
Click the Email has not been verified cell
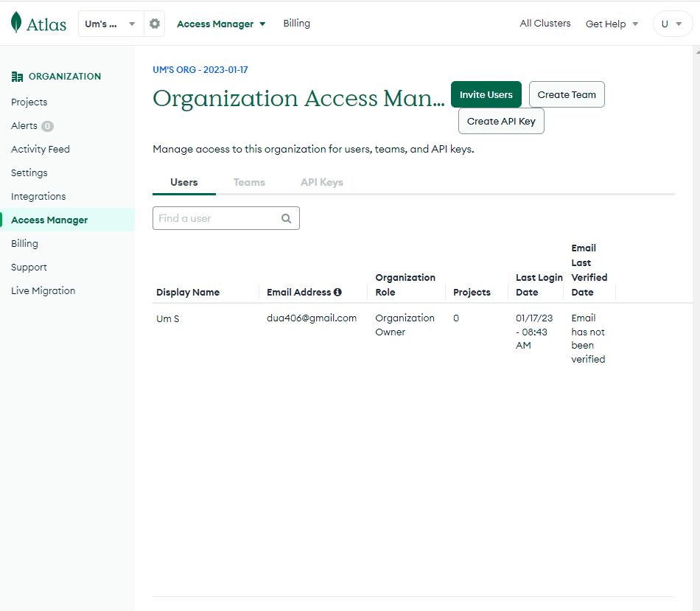tap(588, 338)
